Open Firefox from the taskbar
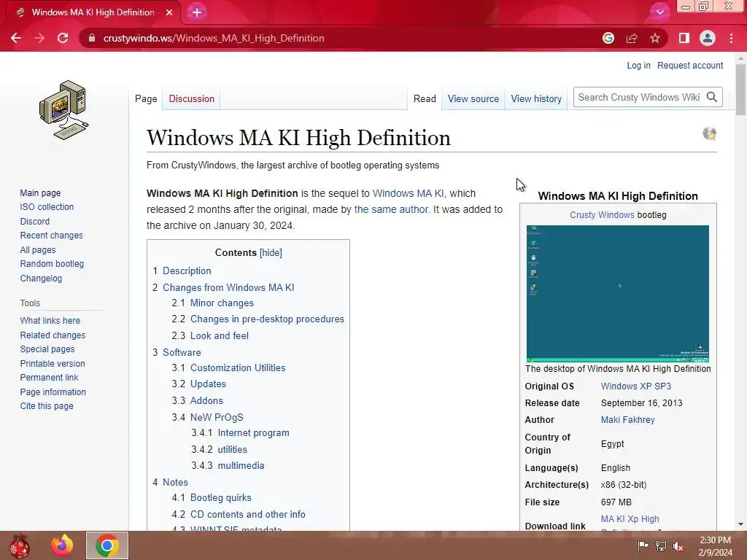Viewport: 747px width, 560px height. pyautogui.click(x=62, y=545)
